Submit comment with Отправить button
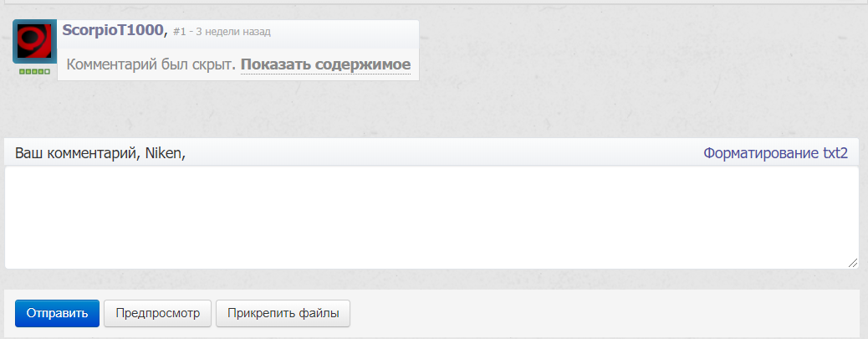This screenshot has width=868, height=339. click(57, 314)
